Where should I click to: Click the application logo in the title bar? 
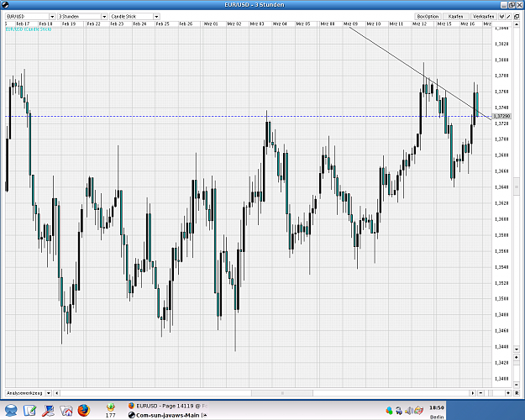[5, 5]
